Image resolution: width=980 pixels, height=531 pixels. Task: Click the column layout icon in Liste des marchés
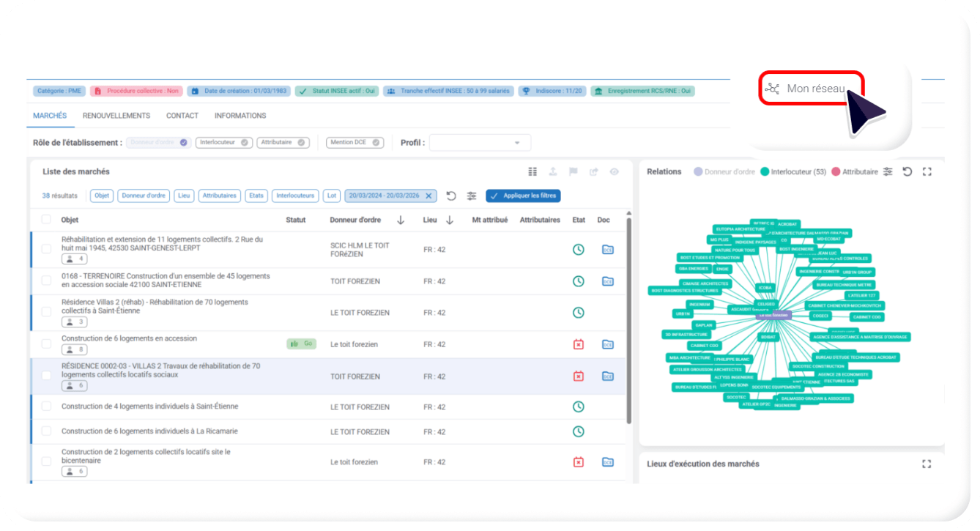(533, 171)
